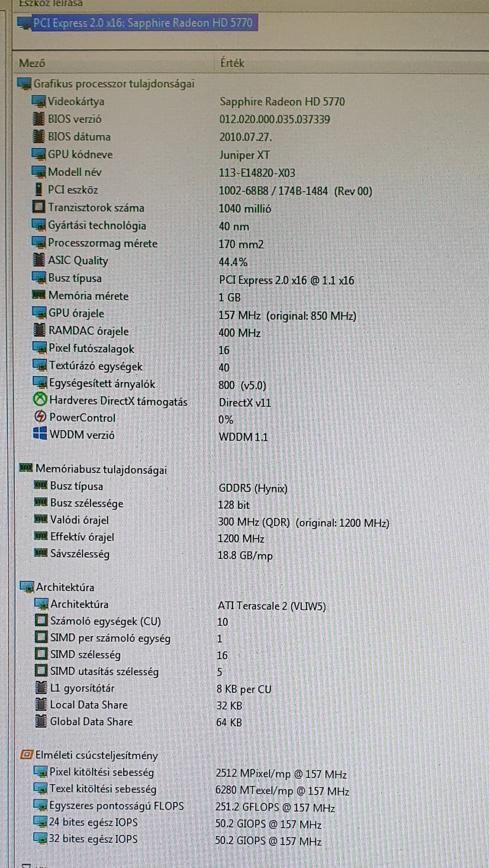Select the Global Data Share row label

(x=91, y=721)
